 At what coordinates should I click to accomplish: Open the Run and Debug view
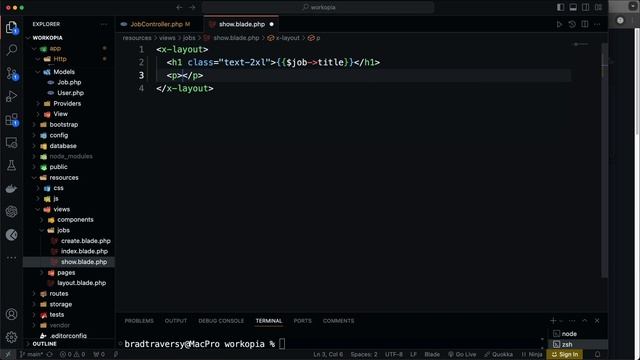(x=11, y=96)
